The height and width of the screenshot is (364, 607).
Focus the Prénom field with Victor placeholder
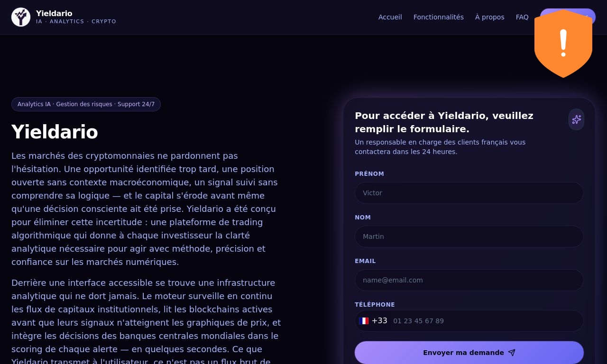tap(469, 193)
